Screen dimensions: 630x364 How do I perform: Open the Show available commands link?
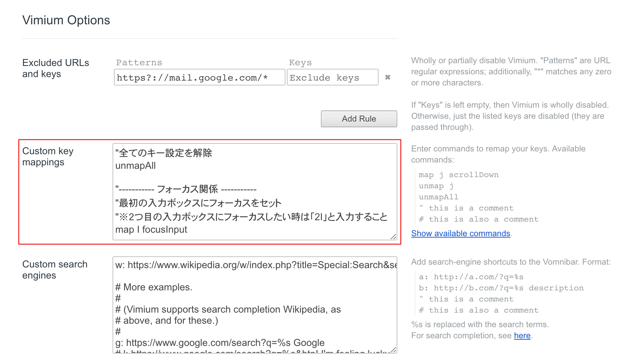460,233
